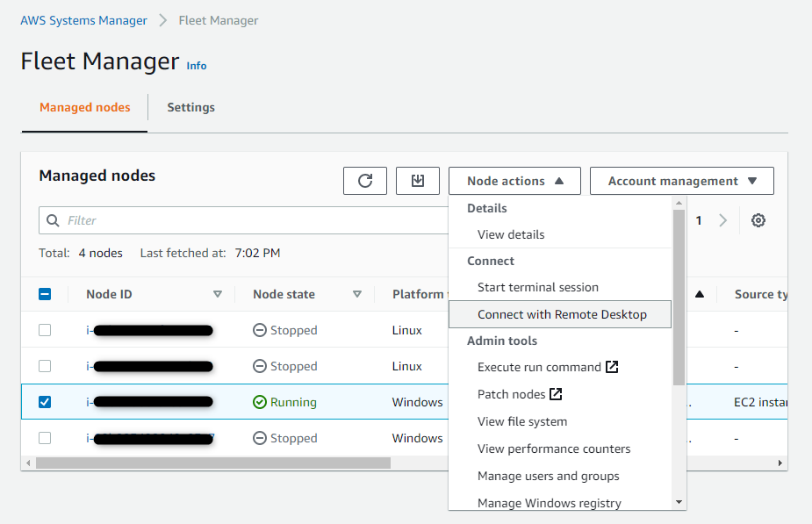Switch to the Settings tab
The height and width of the screenshot is (524, 812).
190,107
